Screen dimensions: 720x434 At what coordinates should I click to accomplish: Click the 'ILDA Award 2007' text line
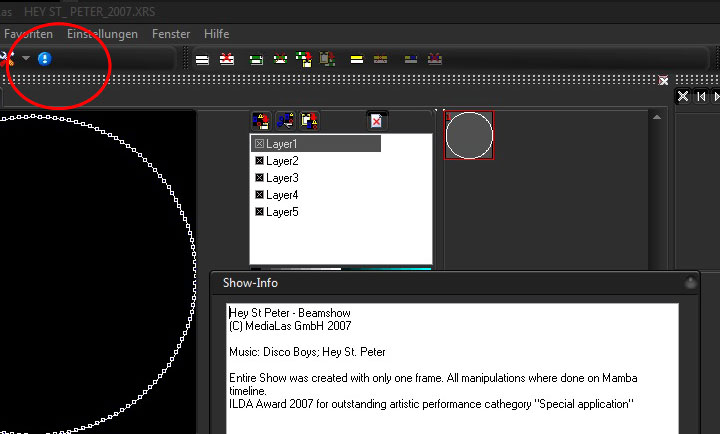pyautogui.click(x=431, y=404)
